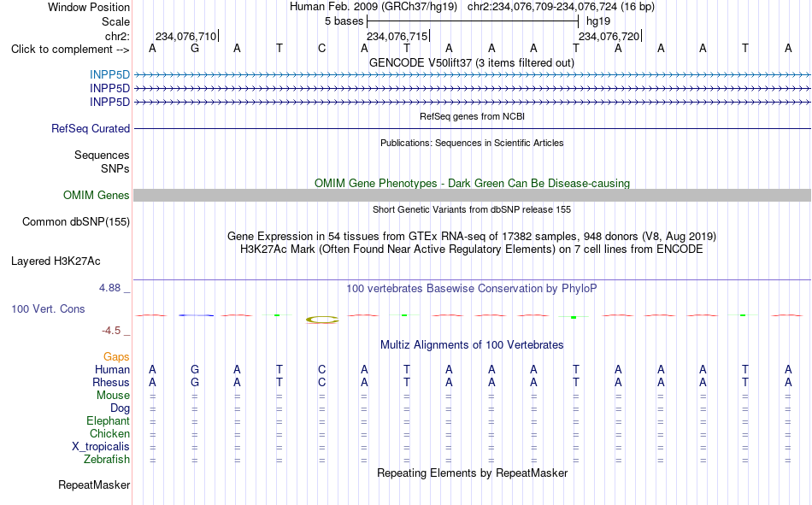812x505 pixels.
Task: Select the Rhesus alignment row label
Action: (111, 382)
